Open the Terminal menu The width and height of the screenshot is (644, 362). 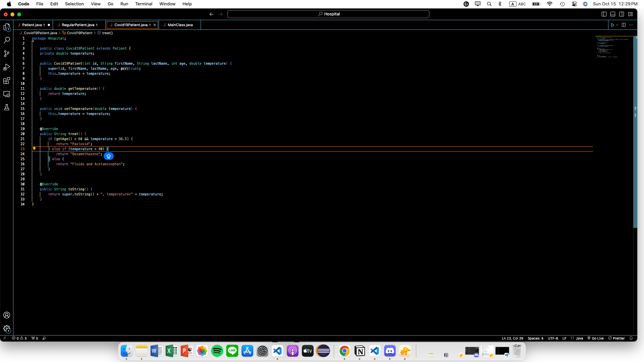[x=144, y=4]
